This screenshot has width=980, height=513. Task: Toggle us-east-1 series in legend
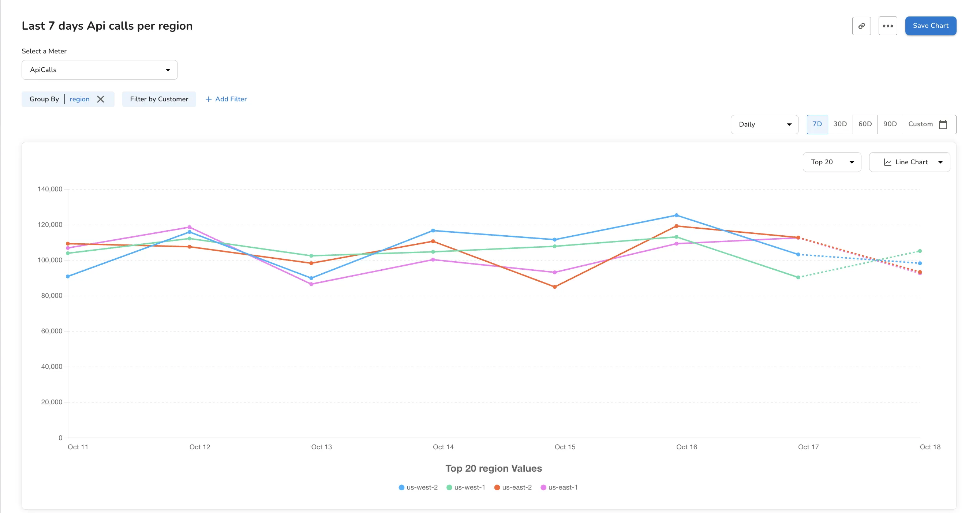559,487
